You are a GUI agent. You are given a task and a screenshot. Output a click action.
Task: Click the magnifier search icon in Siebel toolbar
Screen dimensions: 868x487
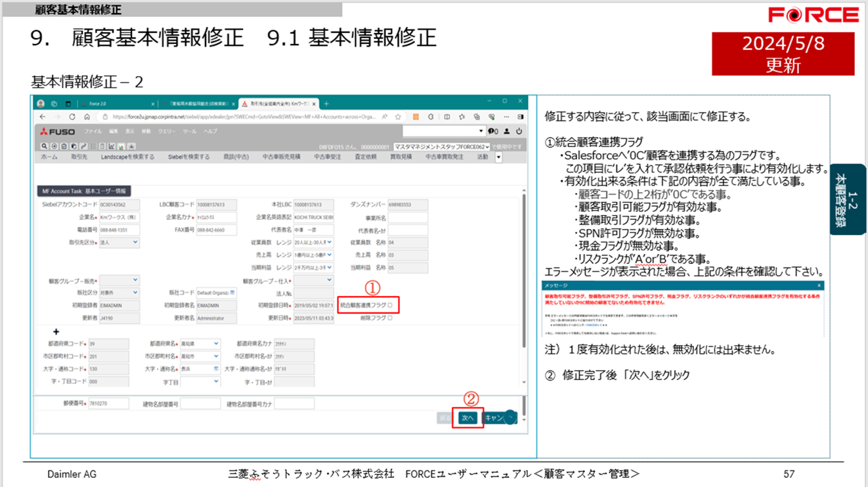(x=44, y=146)
